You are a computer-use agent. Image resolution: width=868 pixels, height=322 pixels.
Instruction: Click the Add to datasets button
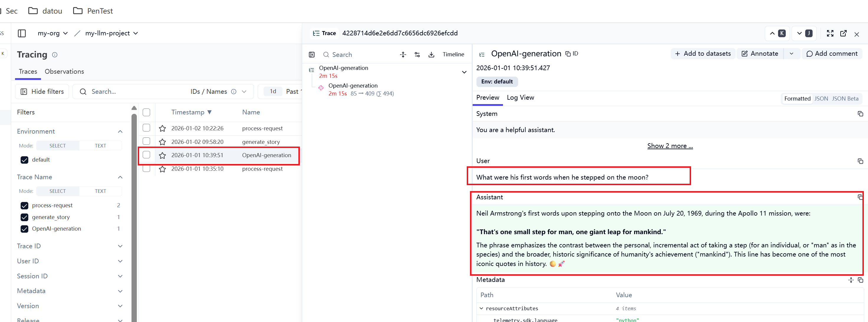703,54
